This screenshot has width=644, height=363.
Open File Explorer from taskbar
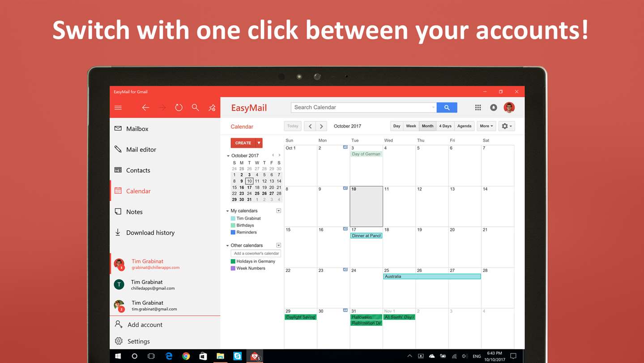point(220,356)
